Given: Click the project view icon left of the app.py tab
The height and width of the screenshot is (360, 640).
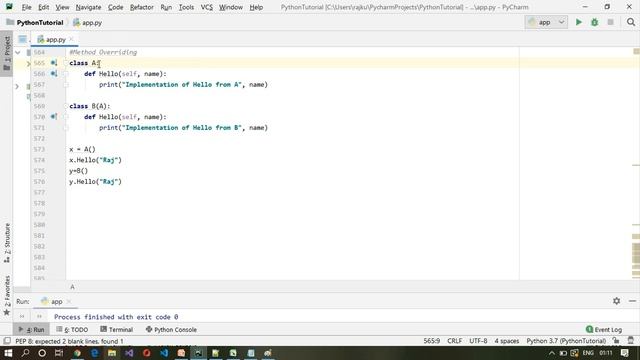Looking at the screenshot, I should click(22, 40).
